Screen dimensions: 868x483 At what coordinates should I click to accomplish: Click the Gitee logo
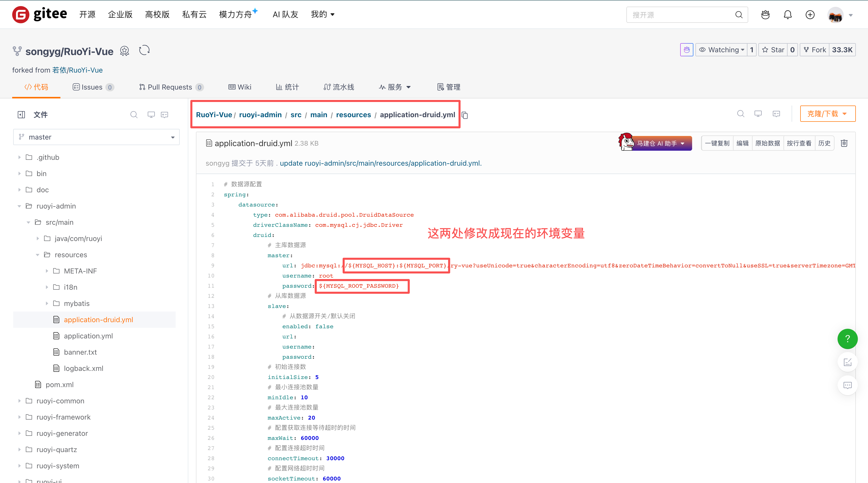pyautogui.click(x=40, y=14)
